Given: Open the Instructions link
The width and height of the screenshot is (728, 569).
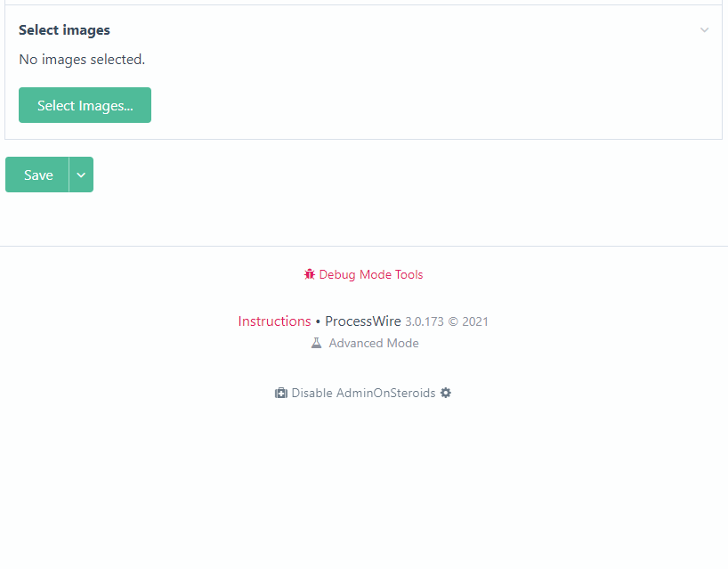Looking at the screenshot, I should coord(274,321).
